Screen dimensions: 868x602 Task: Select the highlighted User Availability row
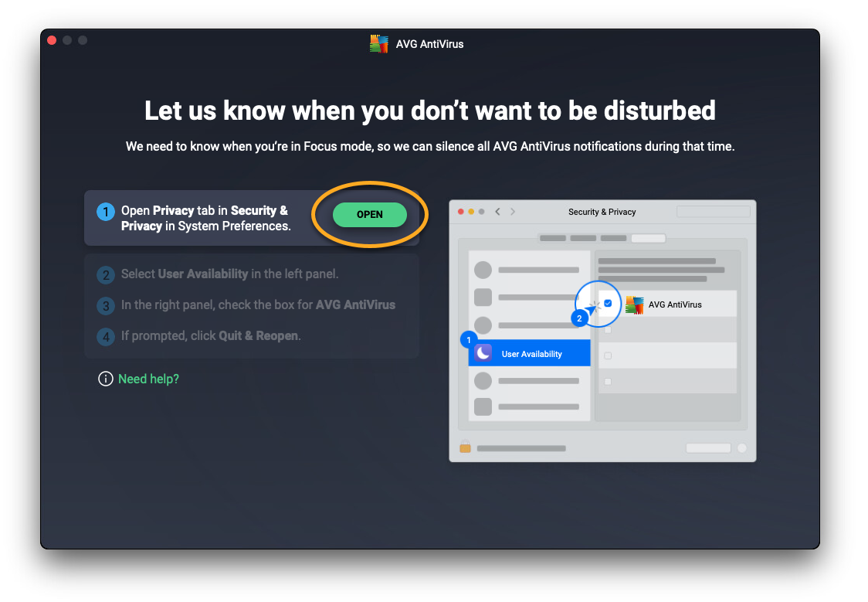click(x=530, y=353)
